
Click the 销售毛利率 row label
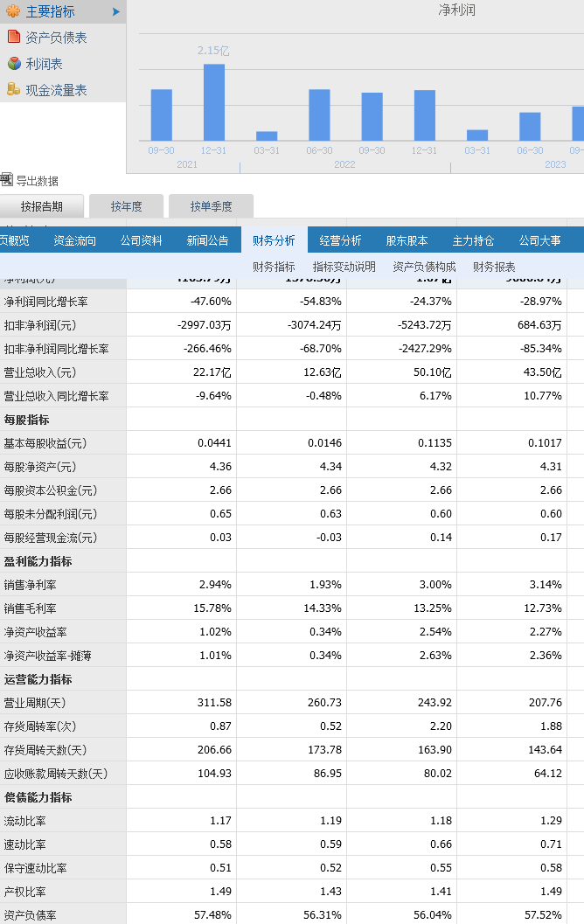30,608
